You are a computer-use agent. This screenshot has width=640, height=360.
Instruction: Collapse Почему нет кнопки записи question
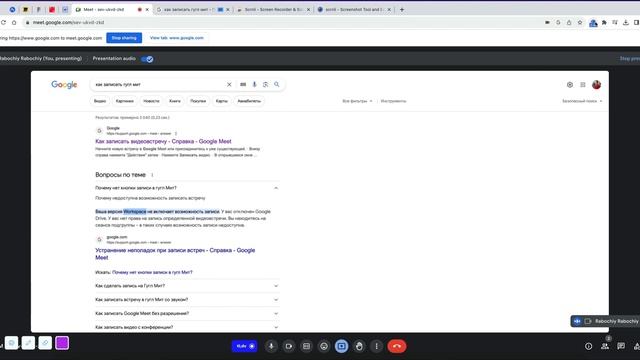tap(187, 188)
